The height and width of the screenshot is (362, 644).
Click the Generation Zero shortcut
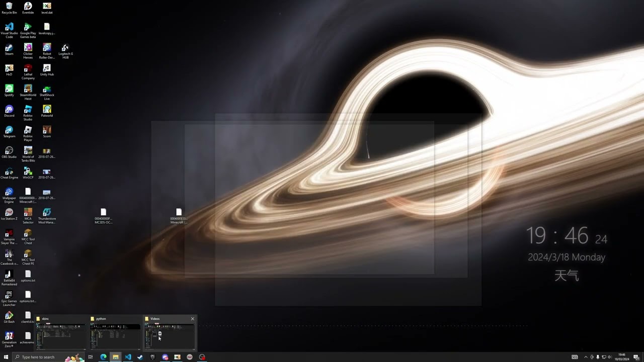point(9,339)
